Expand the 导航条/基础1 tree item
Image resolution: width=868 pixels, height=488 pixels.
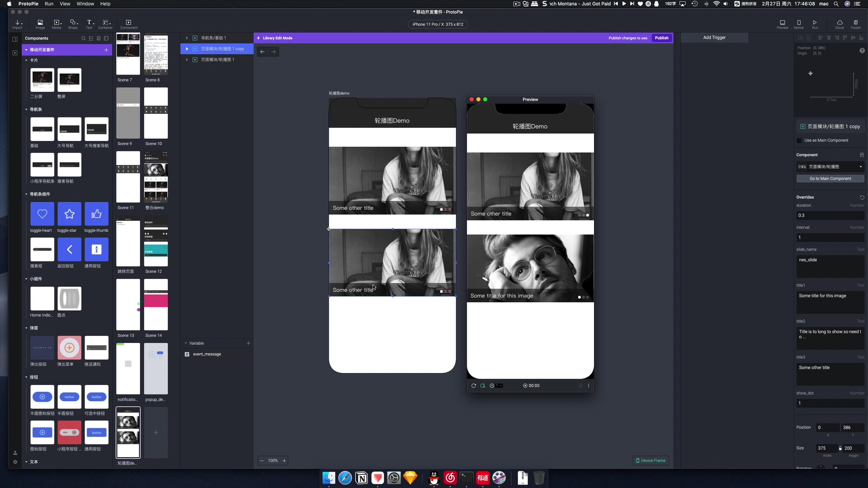point(187,38)
